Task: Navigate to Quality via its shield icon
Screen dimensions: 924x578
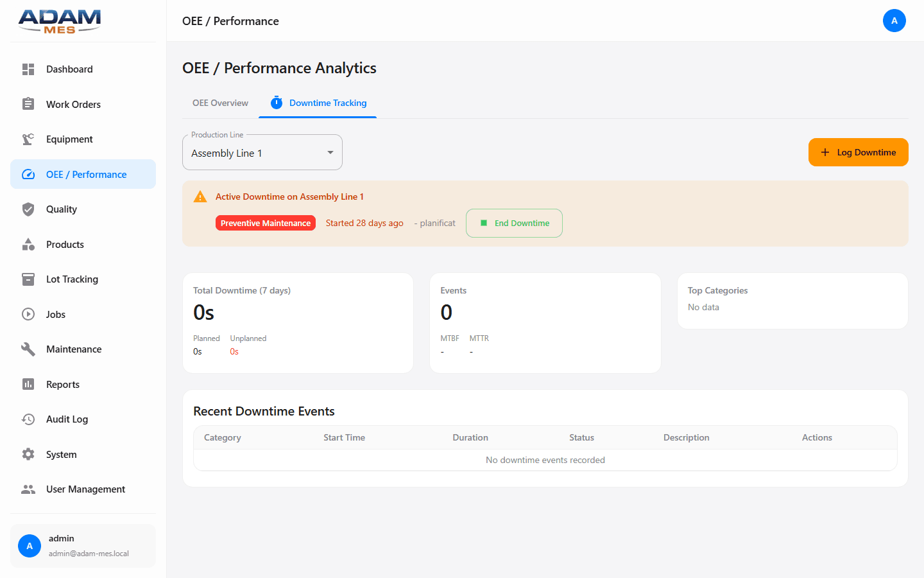Action: pos(28,209)
